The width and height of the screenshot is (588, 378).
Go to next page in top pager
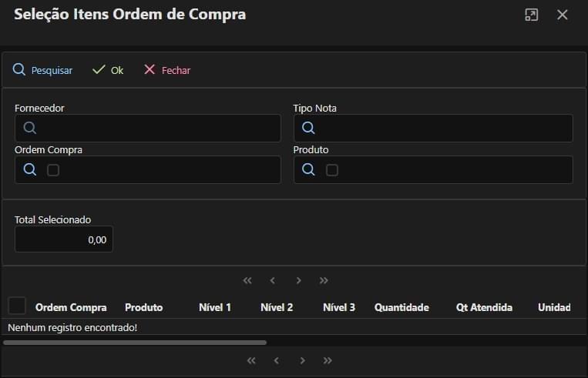(299, 280)
